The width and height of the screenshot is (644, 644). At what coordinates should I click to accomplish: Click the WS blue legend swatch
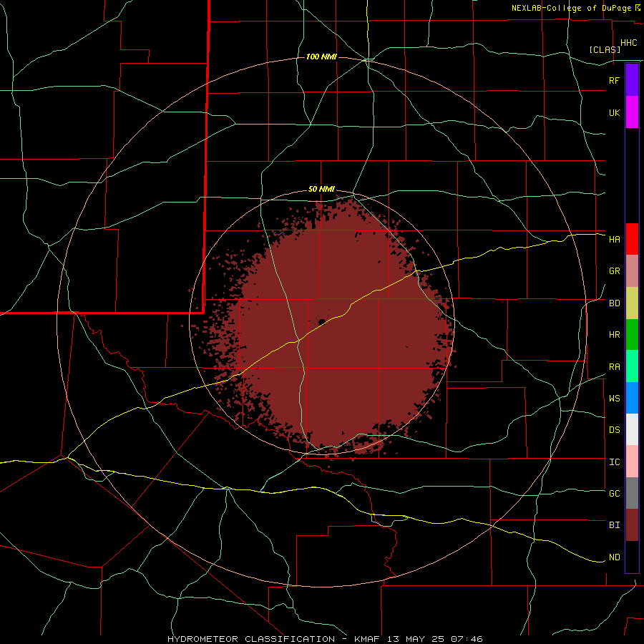pos(632,398)
